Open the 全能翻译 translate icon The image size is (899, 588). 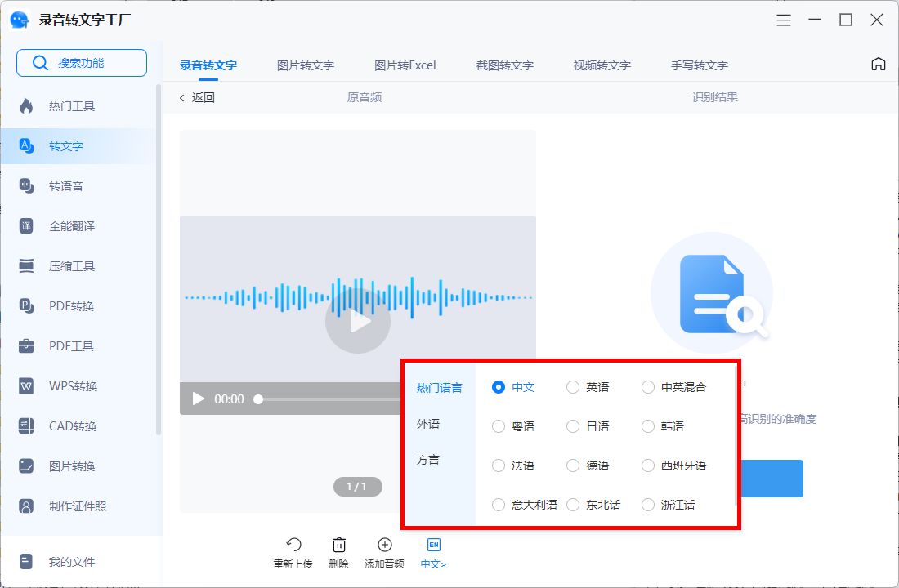26,225
